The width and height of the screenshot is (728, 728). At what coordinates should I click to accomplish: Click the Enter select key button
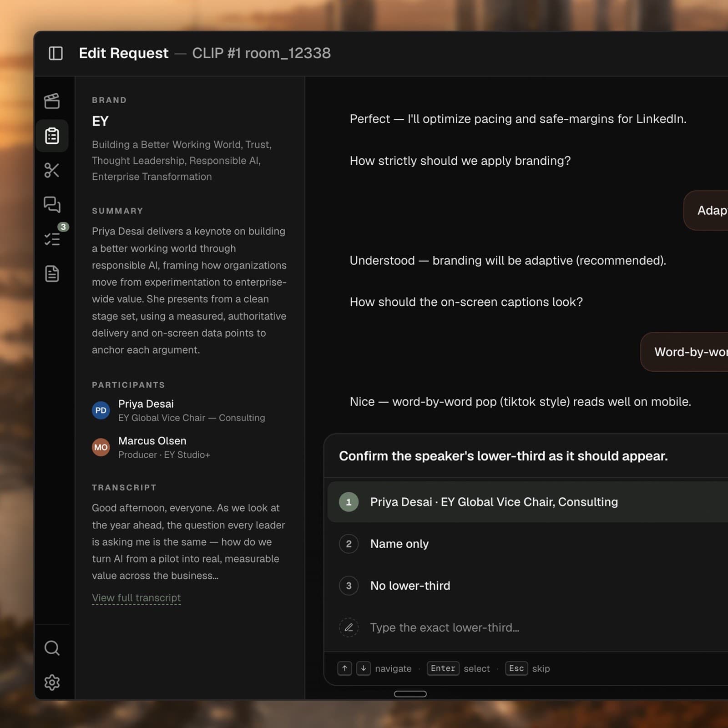(443, 668)
